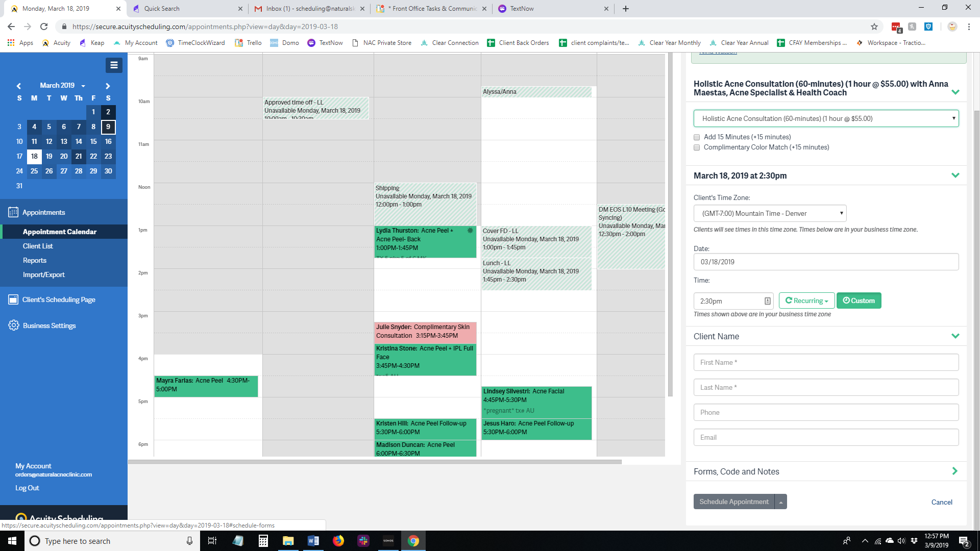Bookmark this page with the star icon
Viewport: 980px width, 551px height.
pos(874,27)
